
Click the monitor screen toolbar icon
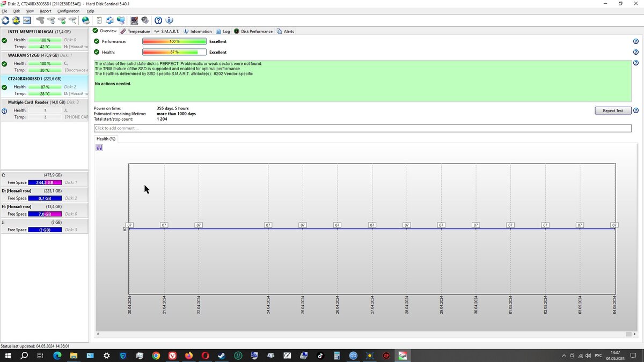(x=134, y=20)
